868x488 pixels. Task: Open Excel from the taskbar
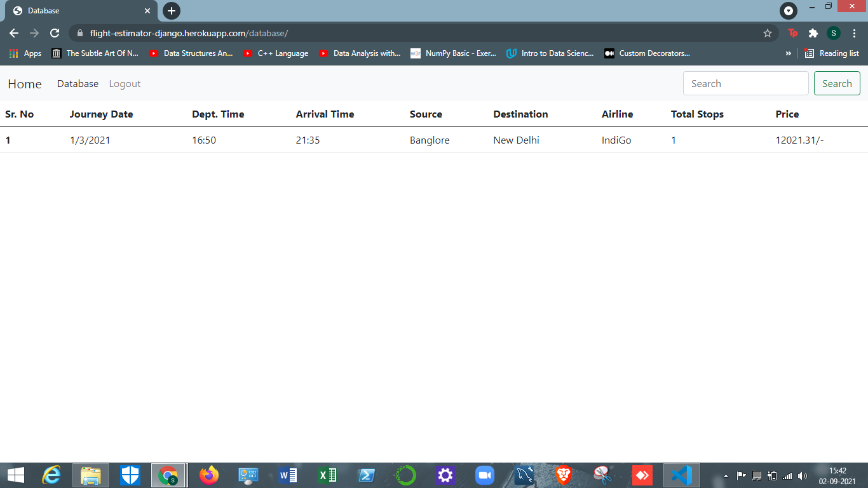click(327, 475)
